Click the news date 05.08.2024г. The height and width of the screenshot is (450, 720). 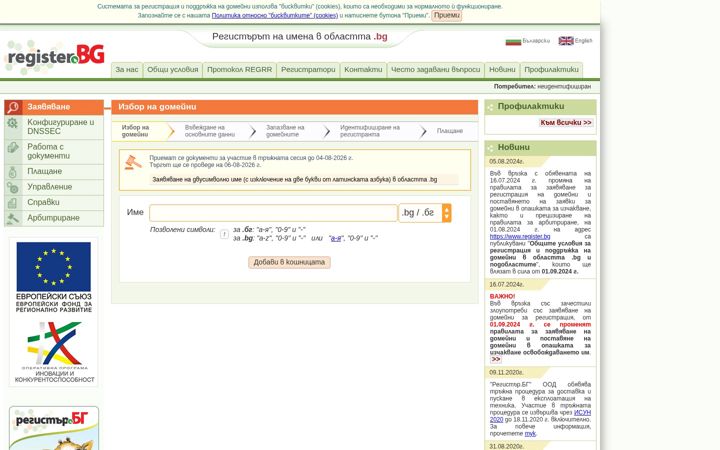(506, 162)
